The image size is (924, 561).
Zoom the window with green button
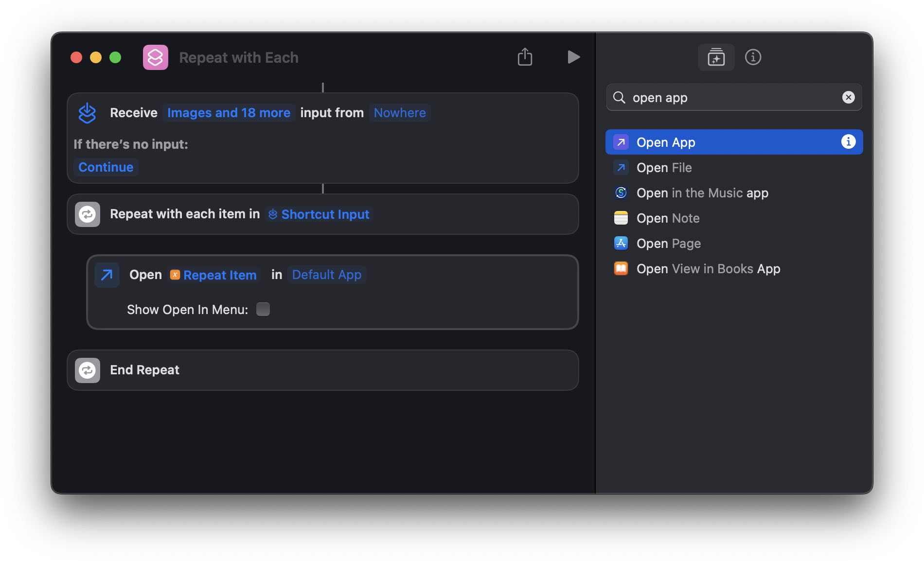pyautogui.click(x=115, y=57)
